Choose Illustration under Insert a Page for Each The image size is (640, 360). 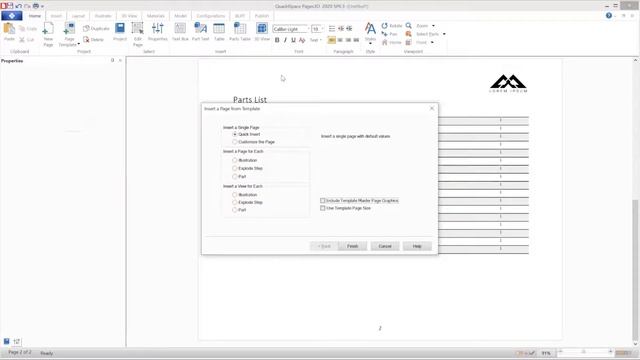click(x=235, y=160)
